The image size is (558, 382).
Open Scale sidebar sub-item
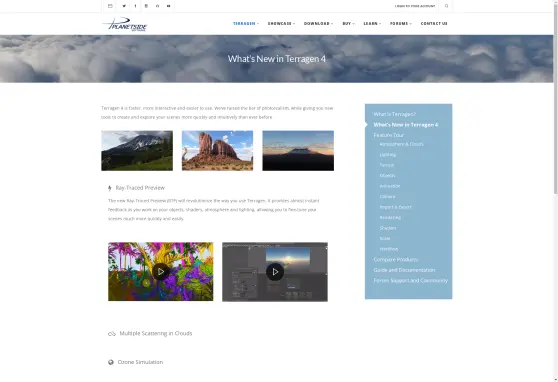coord(385,239)
